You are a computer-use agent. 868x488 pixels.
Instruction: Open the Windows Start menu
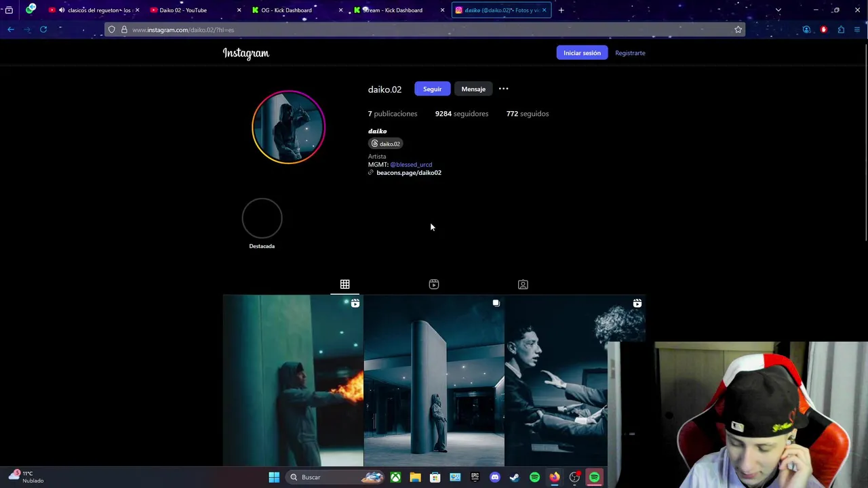274,477
